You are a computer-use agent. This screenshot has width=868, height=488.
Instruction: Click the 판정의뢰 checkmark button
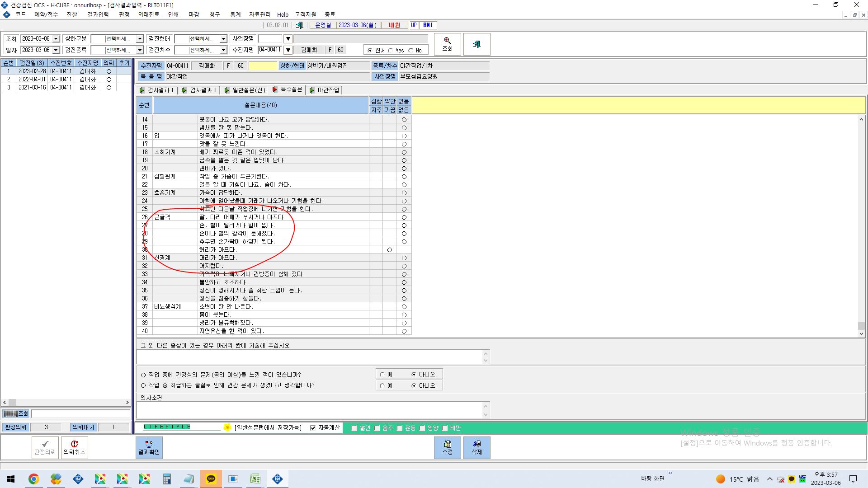[x=45, y=447]
